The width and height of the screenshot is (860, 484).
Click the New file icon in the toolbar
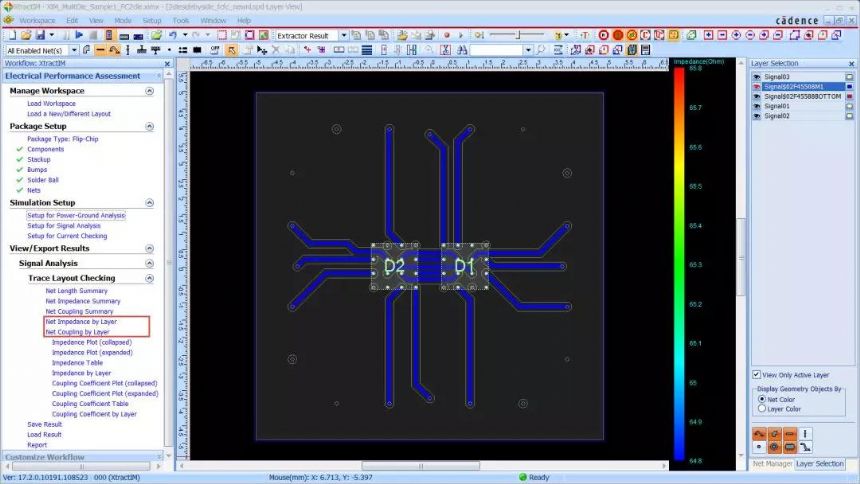point(13,35)
